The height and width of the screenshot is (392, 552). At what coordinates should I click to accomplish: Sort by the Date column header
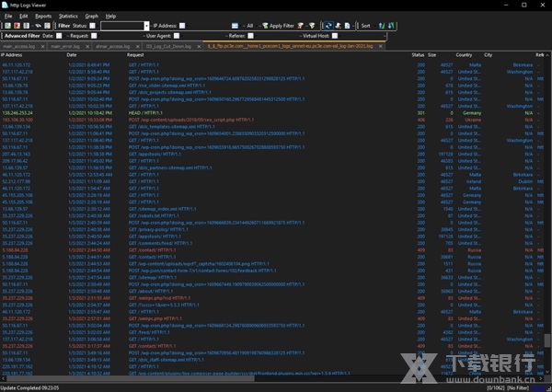click(72, 55)
